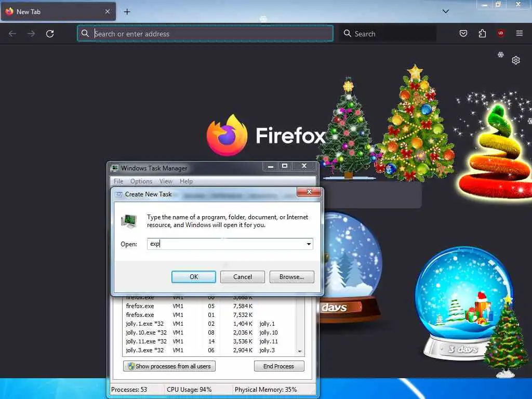Viewport: 532px width, 399px height.
Task: Select the New Tab browser tab
Action: click(58, 12)
